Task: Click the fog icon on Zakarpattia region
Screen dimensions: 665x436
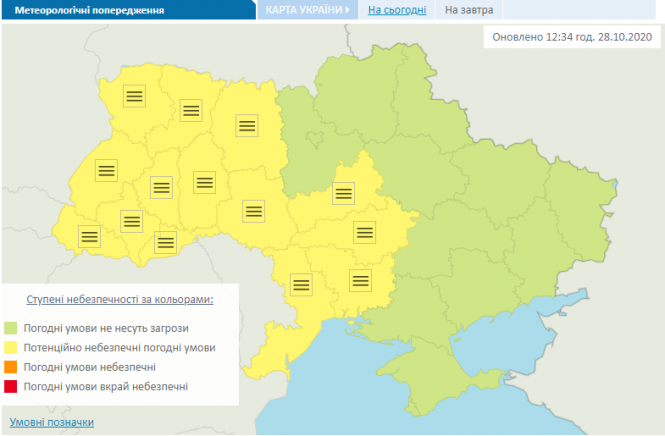Action: click(x=90, y=237)
